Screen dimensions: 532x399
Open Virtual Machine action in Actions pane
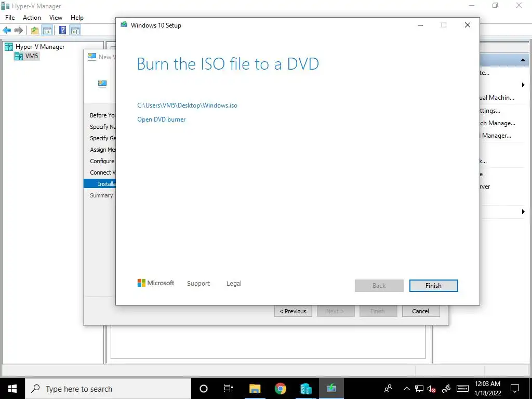tap(497, 98)
